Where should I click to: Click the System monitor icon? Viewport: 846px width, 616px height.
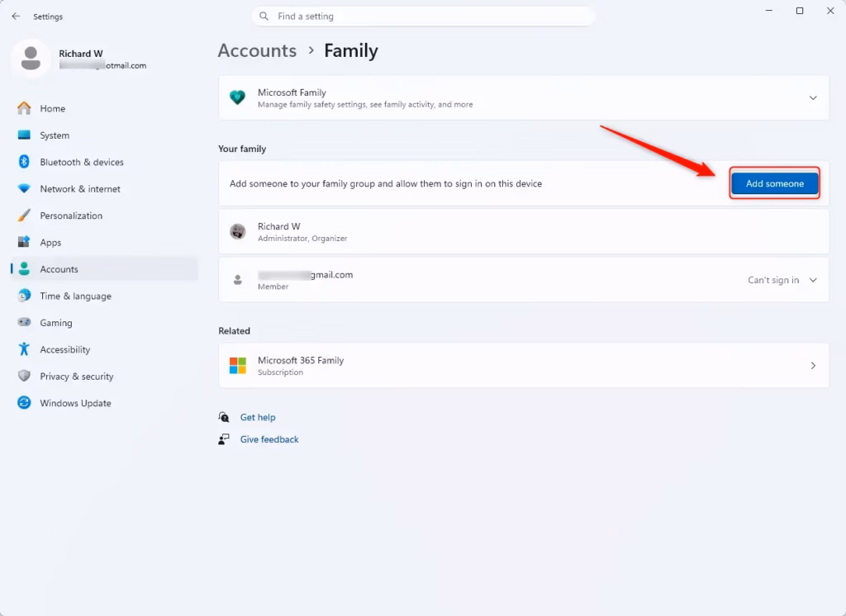pyautogui.click(x=24, y=135)
